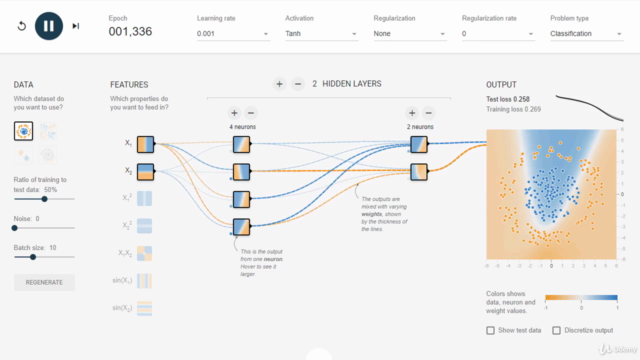Screen dimensions: 640x360
Task: Click the color legend gradient bar
Action: coord(581,298)
